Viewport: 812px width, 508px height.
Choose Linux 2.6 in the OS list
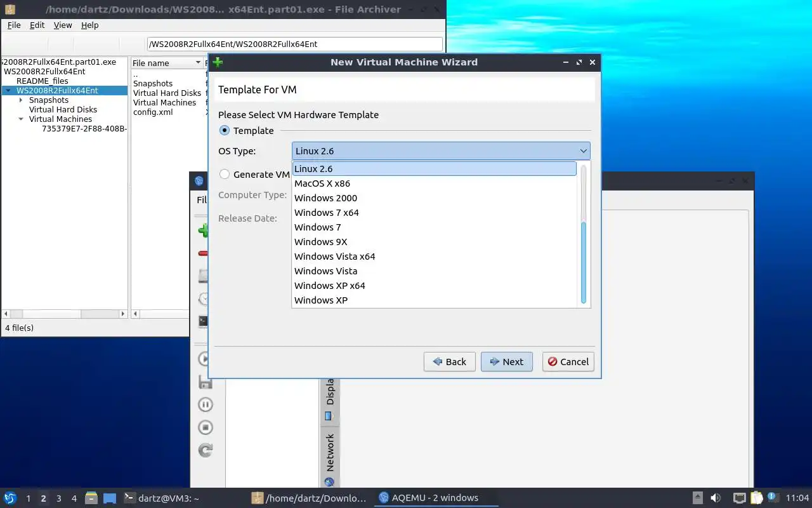coord(435,169)
